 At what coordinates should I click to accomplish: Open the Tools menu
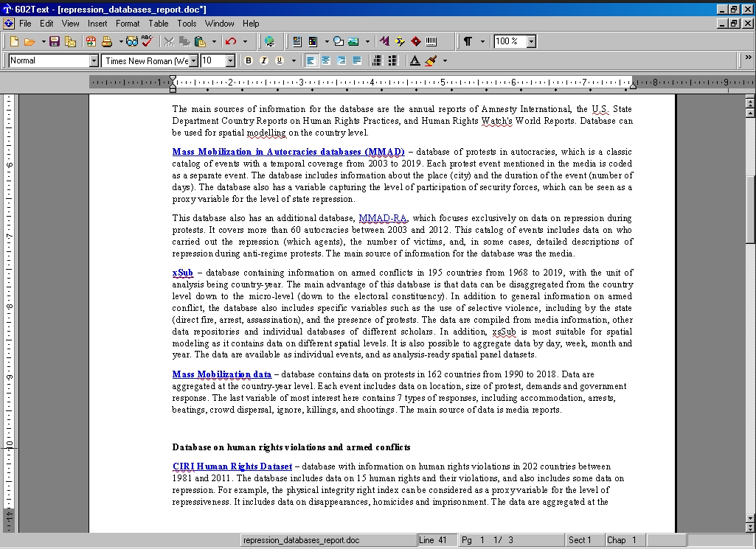pyautogui.click(x=187, y=23)
